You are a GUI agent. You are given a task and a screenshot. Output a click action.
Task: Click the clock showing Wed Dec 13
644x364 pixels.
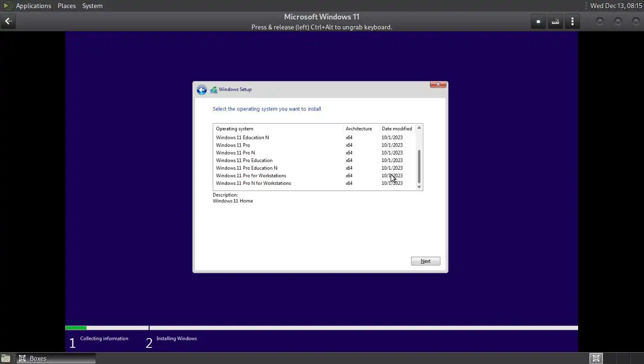pyautogui.click(x=616, y=6)
